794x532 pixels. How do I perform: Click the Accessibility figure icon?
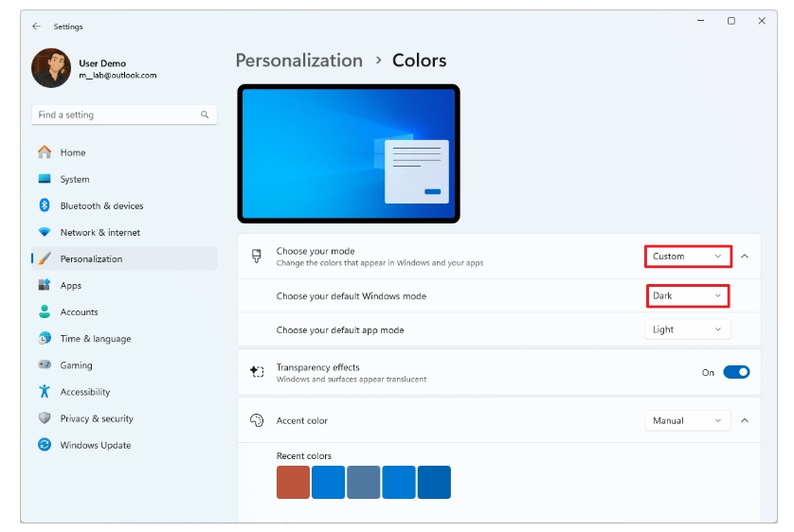point(45,391)
